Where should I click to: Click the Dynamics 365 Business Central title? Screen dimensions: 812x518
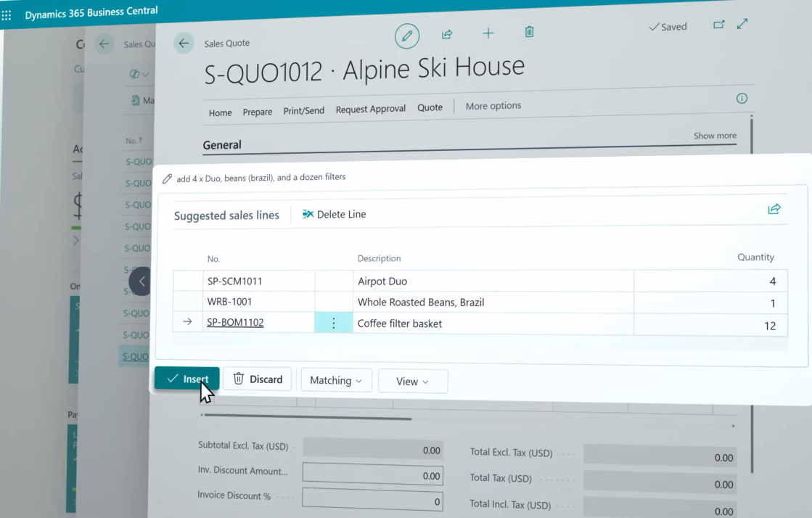(91, 12)
